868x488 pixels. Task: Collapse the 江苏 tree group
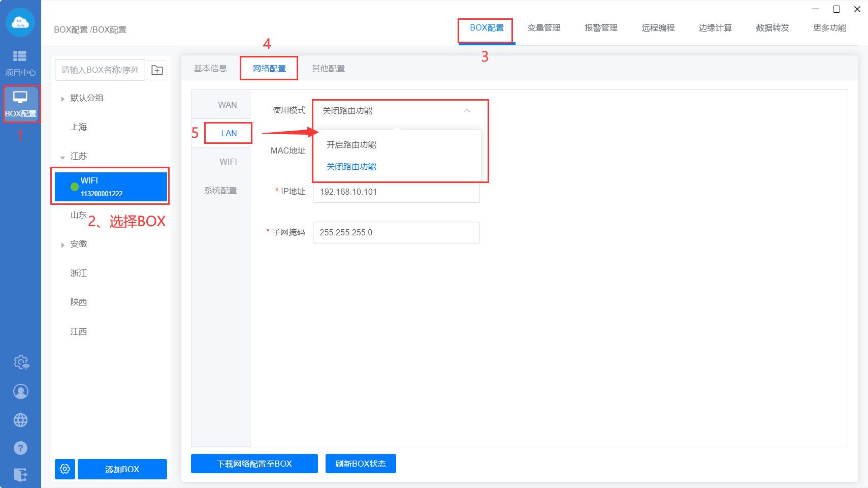click(x=63, y=157)
